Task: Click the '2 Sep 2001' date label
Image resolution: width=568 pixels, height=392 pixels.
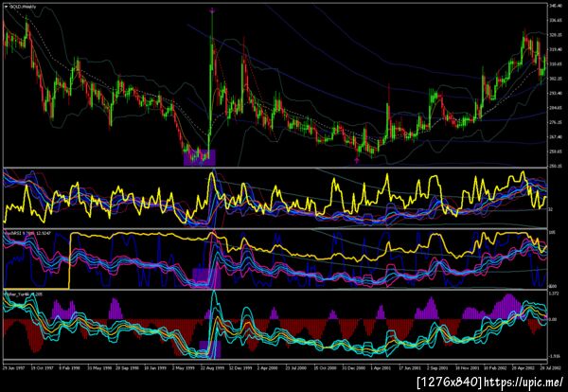Action: (x=435, y=367)
